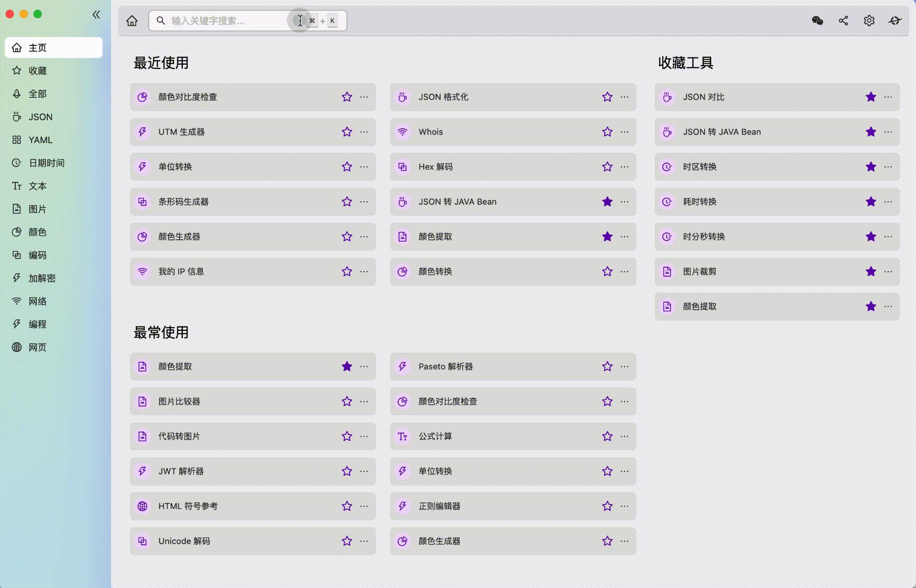Open the more options menu for 时区转换
Image resolution: width=916 pixels, height=588 pixels.
888,167
